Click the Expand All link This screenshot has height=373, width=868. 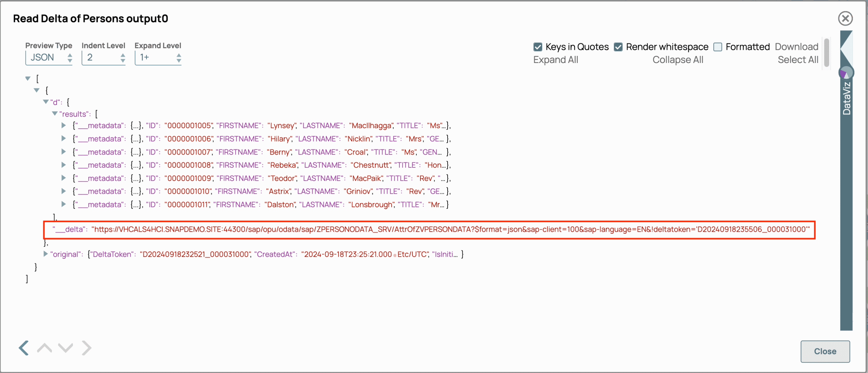[555, 60]
